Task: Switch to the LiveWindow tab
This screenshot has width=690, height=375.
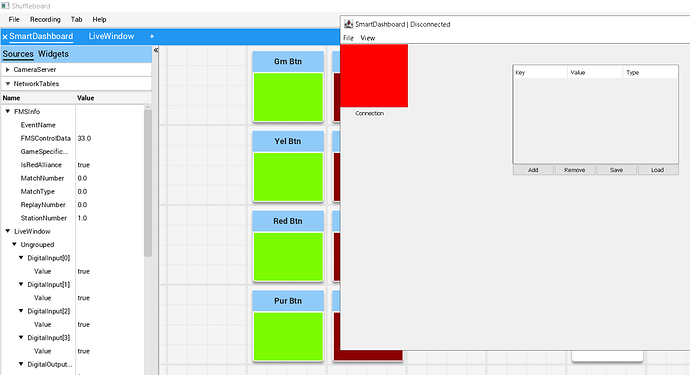Action: [111, 37]
